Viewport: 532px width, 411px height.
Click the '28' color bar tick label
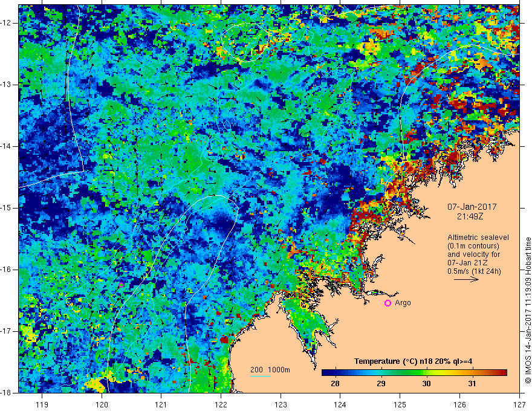click(x=335, y=384)
